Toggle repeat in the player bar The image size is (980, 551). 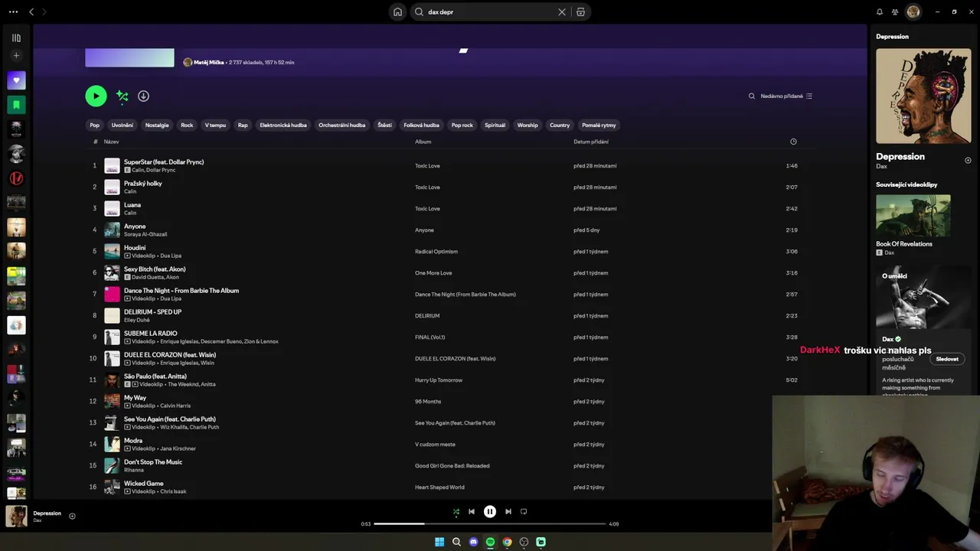pos(524,512)
